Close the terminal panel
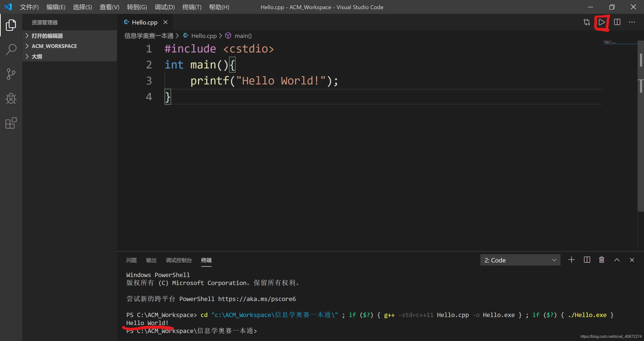644x341 pixels. (x=632, y=260)
